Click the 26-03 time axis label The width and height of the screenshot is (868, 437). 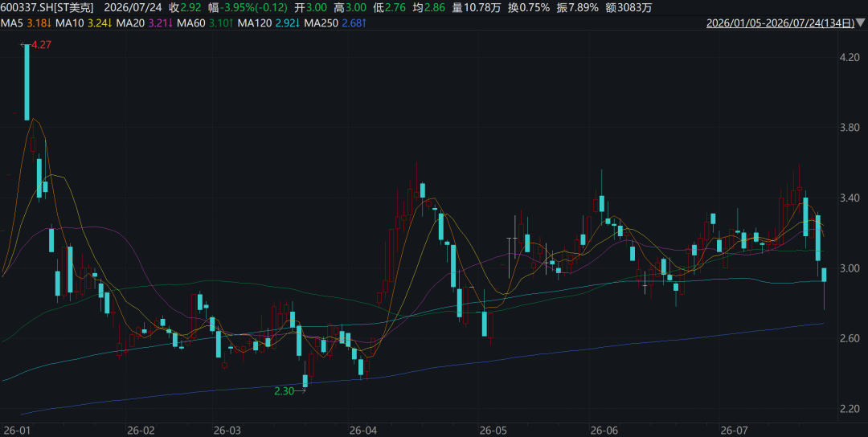227,431
